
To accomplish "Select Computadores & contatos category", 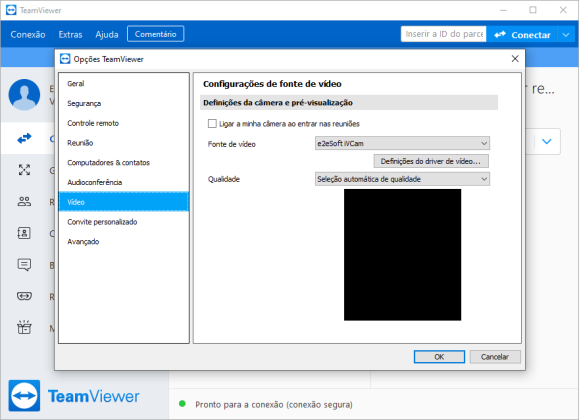I will (x=124, y=163).
